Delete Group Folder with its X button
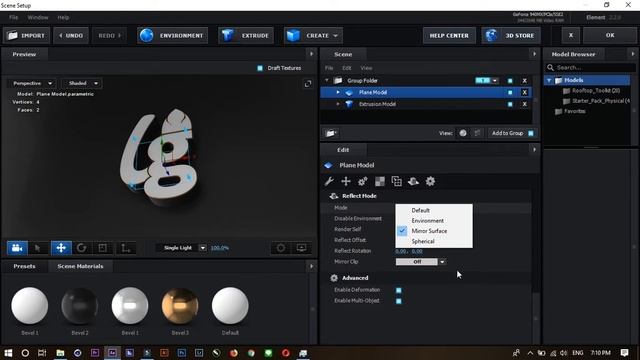 pyautogui.click(x=524, y=81)
